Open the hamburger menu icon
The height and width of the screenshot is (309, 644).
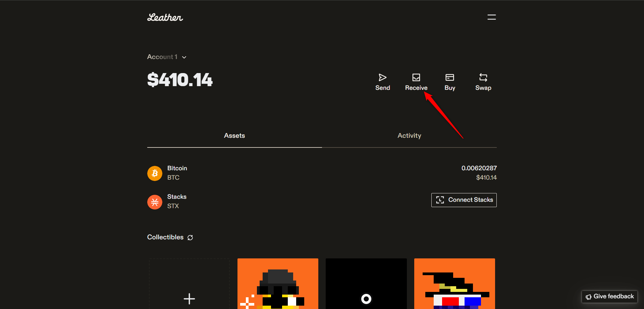491,17
